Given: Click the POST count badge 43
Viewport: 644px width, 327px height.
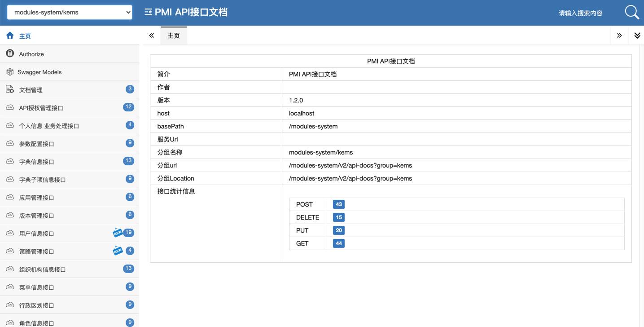Looking at the screenshot, I should click(x=339, y=204).
